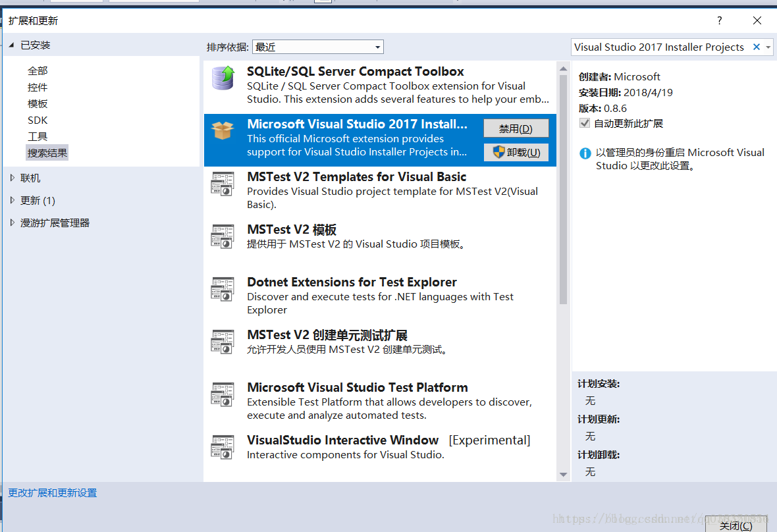Click the VisualStudio Interactive Window icon
The width and height of the screenshot is (777, 532).
pyautogui.click(x=223, y=447)
